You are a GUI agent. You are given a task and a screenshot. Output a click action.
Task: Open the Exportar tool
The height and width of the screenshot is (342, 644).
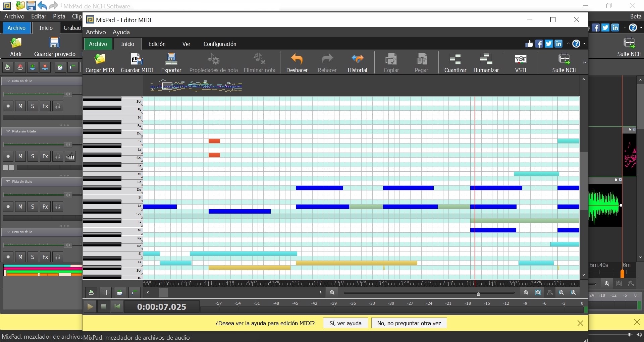[171, 63]
